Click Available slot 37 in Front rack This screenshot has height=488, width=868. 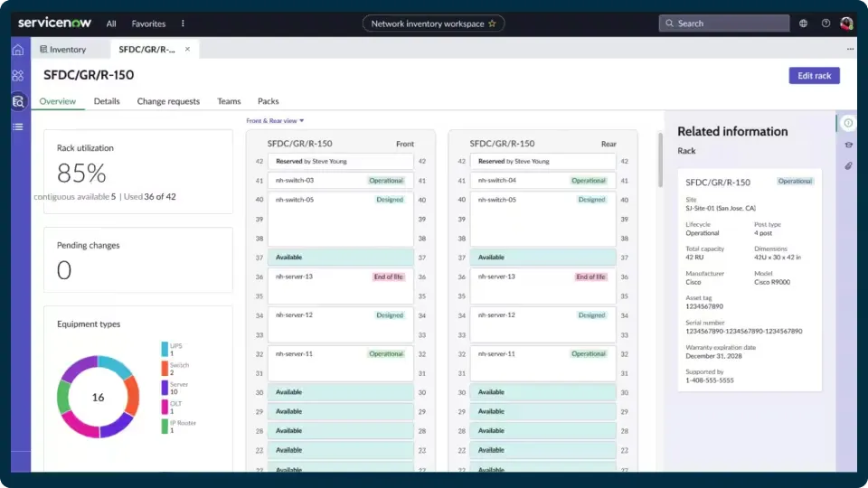(341, 258)
